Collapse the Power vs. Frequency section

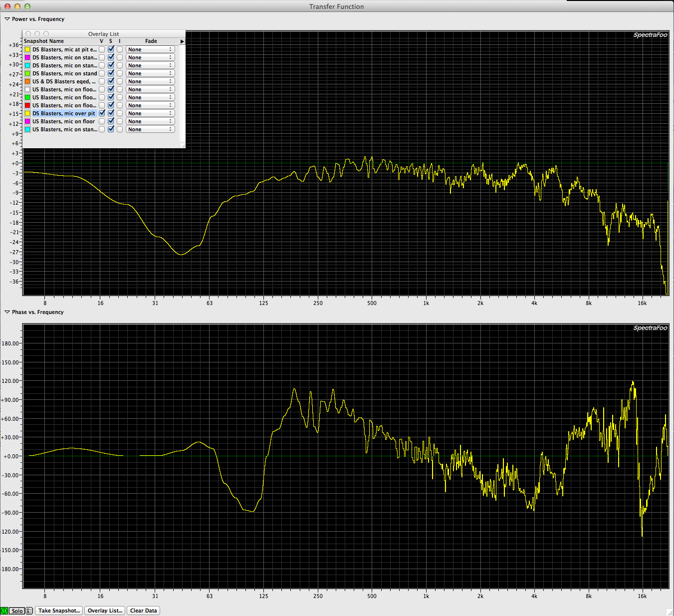point(7,19)
